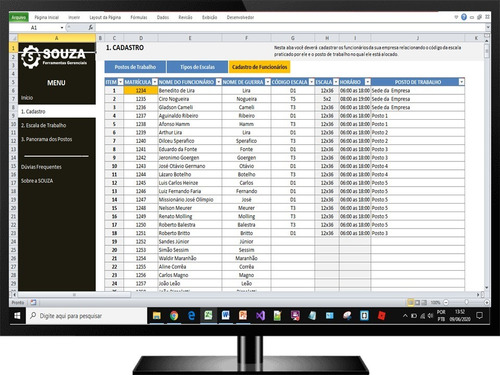Screen dimensions: 500x375
Task: Open the HORÁRIO column filter dropdown
Action: click(x=367, y=82)
